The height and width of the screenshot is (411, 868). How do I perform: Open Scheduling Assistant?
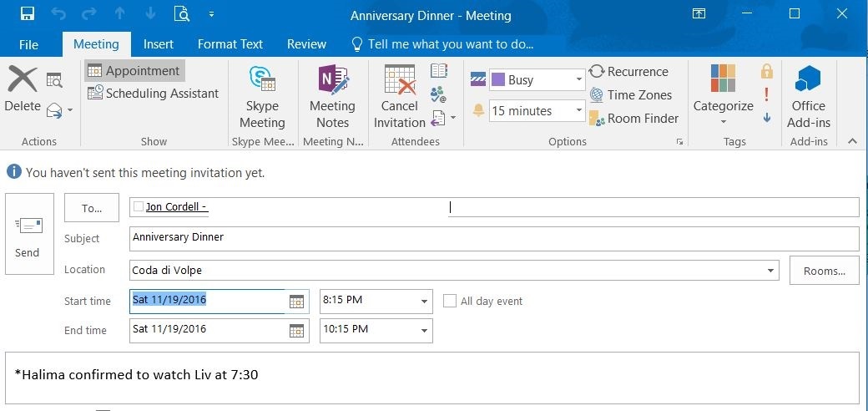(154, 93)
